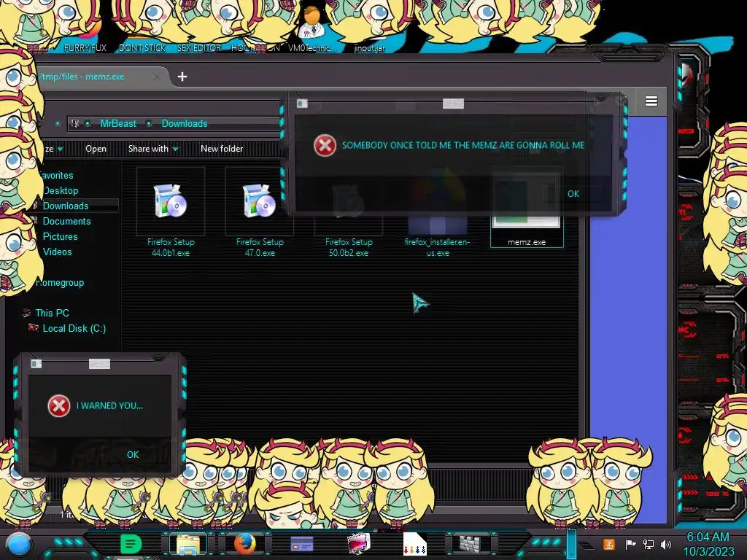
Task: Open File Explorer from the taskbar
Action: pos(188,544)
